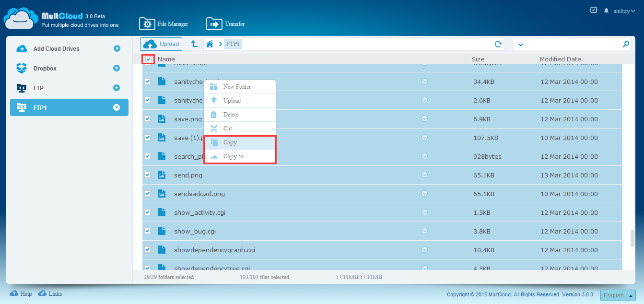This screenshot has height=304, width=644.
Task: Select the Dropbox drive
Action: tap(45, 69)
